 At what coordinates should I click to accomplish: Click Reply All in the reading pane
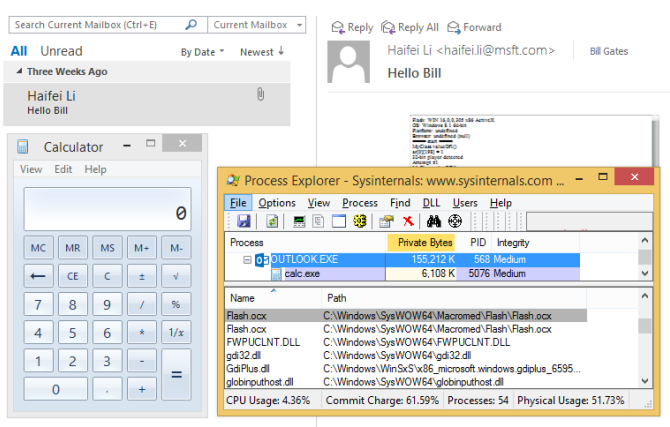(x=410, y=27)
